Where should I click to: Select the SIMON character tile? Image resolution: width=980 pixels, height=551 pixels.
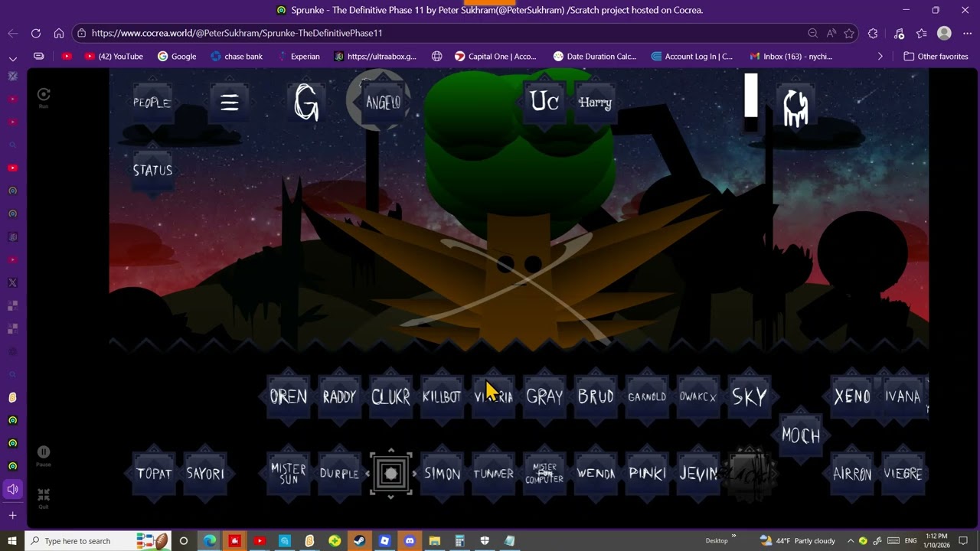click(442, 474)
